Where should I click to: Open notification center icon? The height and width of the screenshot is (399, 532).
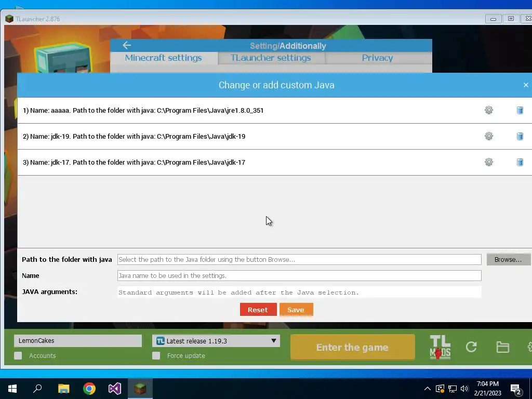click(x=515, y=390)
